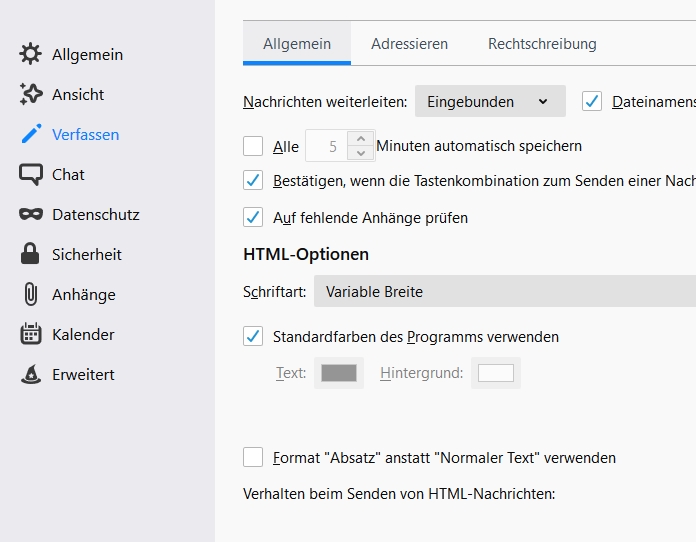
Task: Enable Format "Absatz" checkbox
Action: pyautogui.click(x=253, y=457)
